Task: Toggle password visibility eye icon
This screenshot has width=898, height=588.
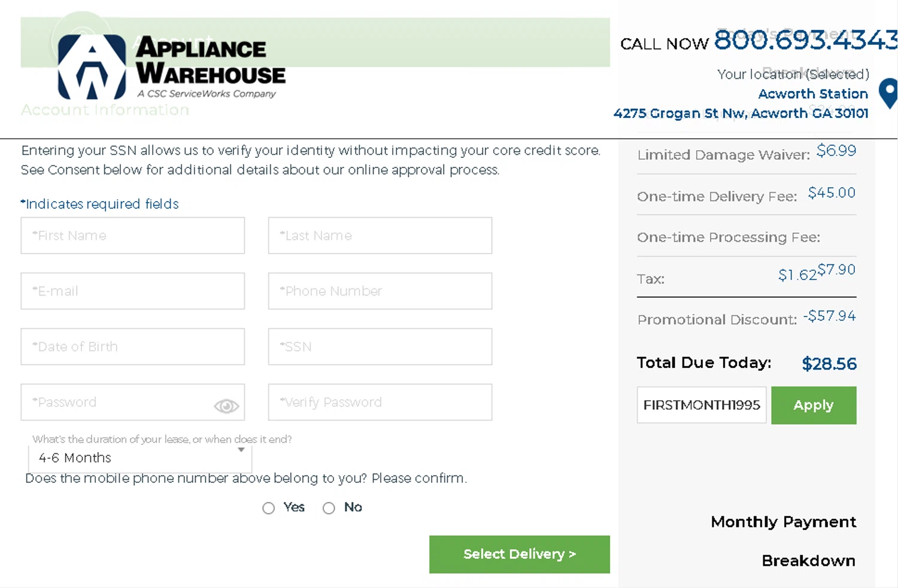Action: (226, 406)
